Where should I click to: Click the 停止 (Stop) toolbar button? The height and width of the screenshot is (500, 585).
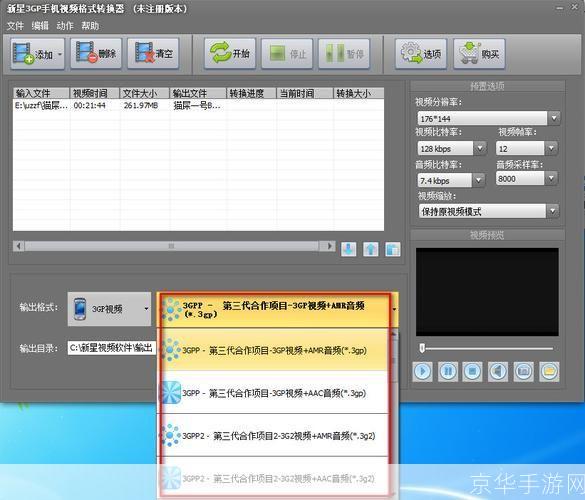[x=287, y=54]
